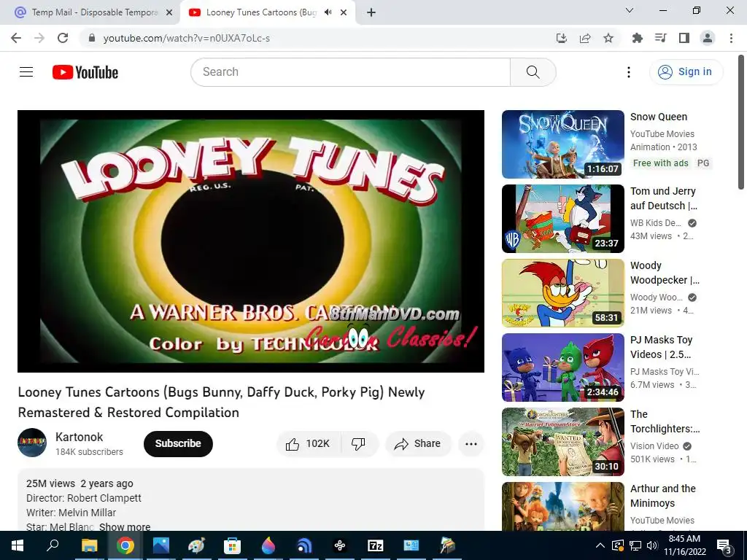Screen dimensions: 747x560
Task: Click 'Free with ads' badge
Action: 660,163
